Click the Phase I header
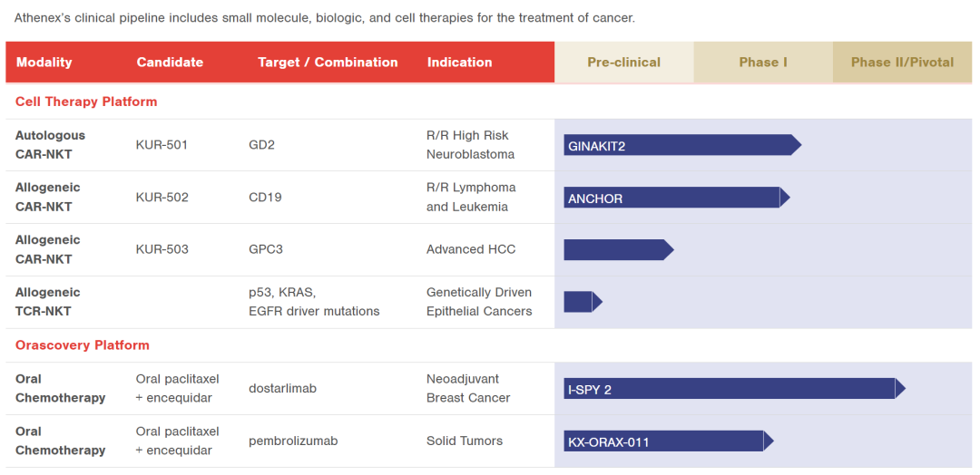Viewport: 980px width, 475px height. pyautogui.click(x=763, y=63)
